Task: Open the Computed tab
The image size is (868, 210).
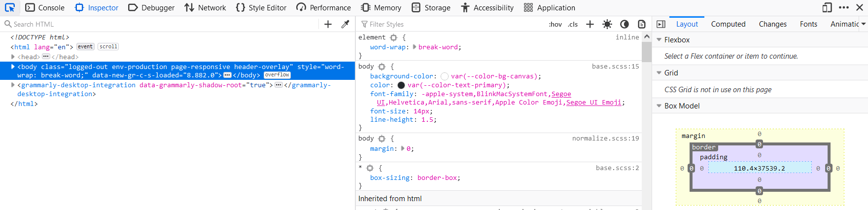Action: [728, 24]
